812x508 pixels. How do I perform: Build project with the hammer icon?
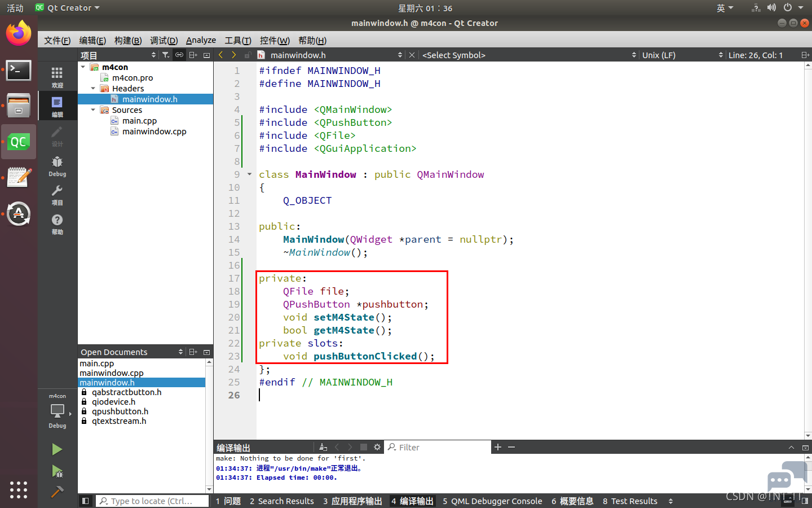coord(57,492)
